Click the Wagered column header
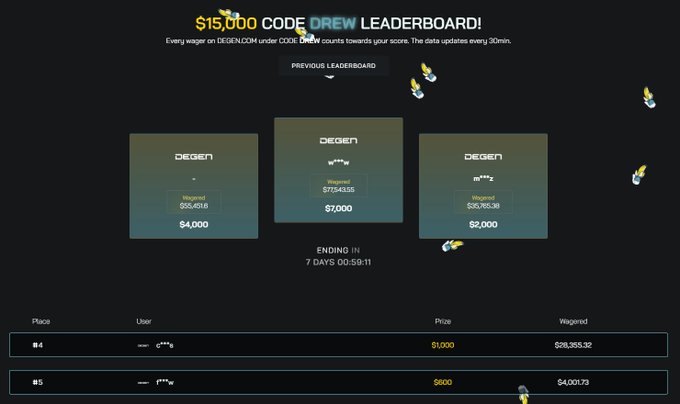The width and height of the screenshot is (680, 404). click(573, 321)
